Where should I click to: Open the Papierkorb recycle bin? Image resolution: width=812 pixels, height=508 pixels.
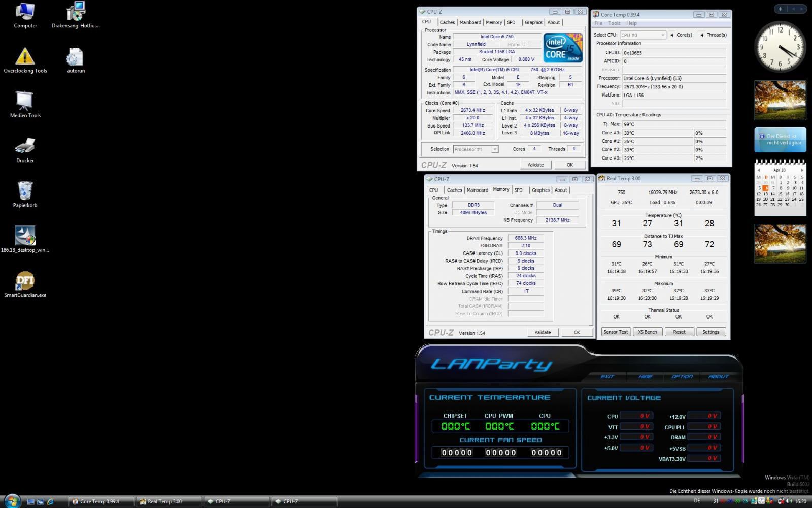25,195
